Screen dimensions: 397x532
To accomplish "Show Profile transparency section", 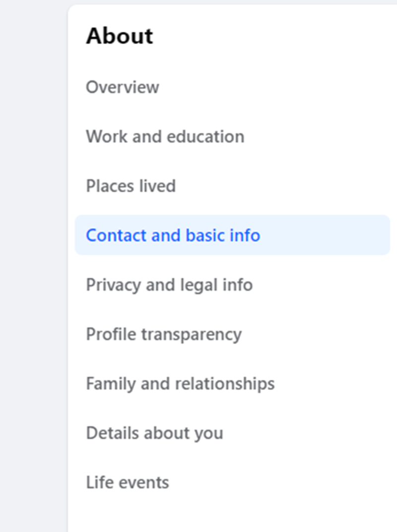I will 164,335.
